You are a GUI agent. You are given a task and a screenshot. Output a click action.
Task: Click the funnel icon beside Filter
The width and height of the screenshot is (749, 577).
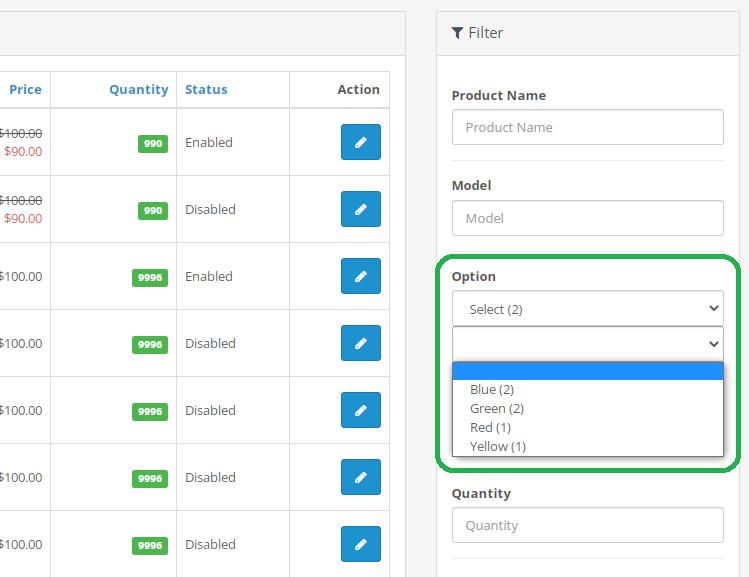click(x=457, y=33)
